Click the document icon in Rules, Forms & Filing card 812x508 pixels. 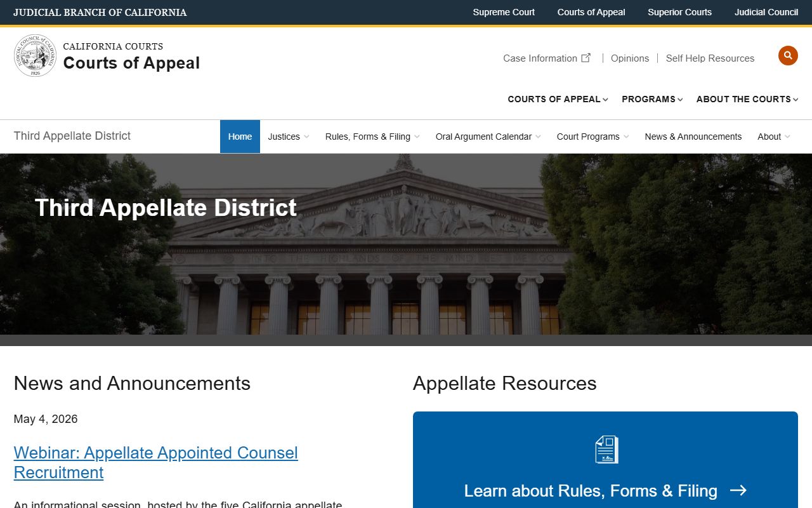pos(606,450)
